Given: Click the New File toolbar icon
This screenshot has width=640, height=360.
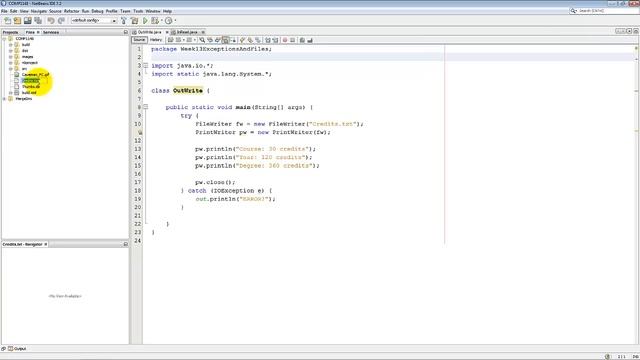Looking at the screenshot, I should (7, 20).
